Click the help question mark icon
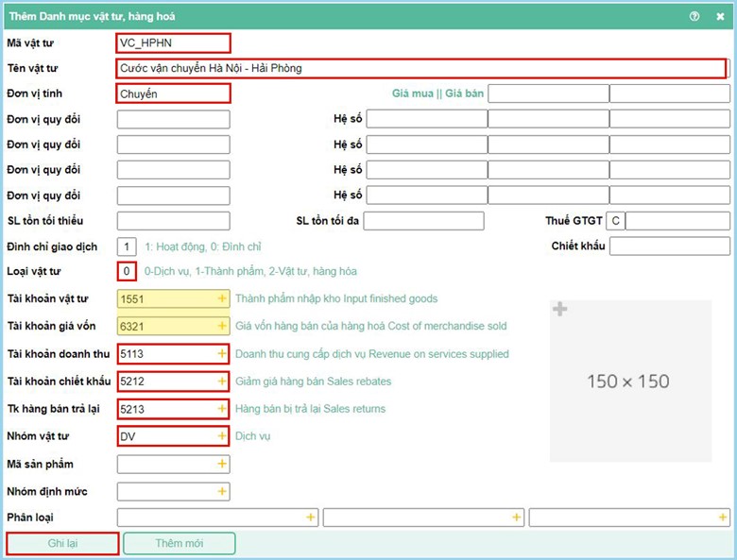The height and width of the screenshot is (560, 737). click(694, 16)
